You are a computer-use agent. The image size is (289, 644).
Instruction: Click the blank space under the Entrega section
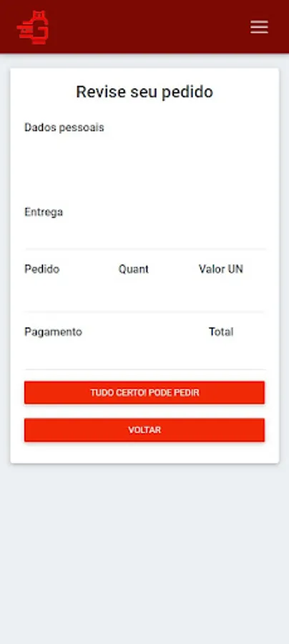coord(144,234)
